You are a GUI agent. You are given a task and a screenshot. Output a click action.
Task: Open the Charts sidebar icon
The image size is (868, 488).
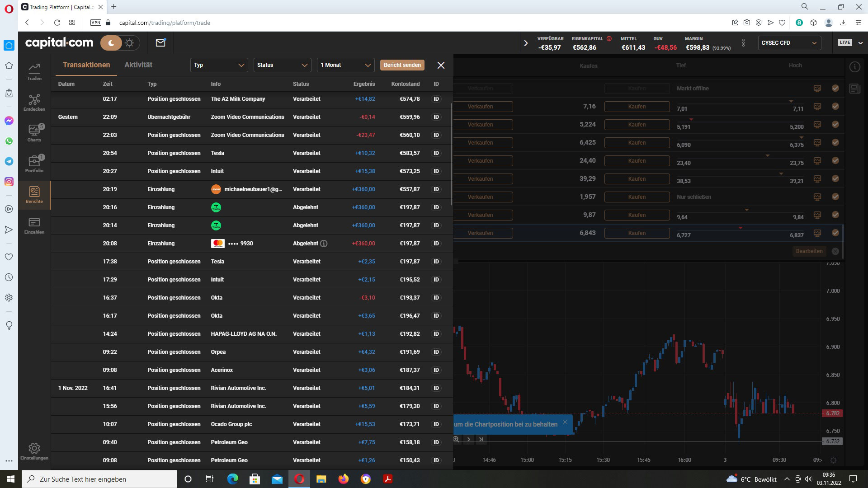click(x=34, y=133)
